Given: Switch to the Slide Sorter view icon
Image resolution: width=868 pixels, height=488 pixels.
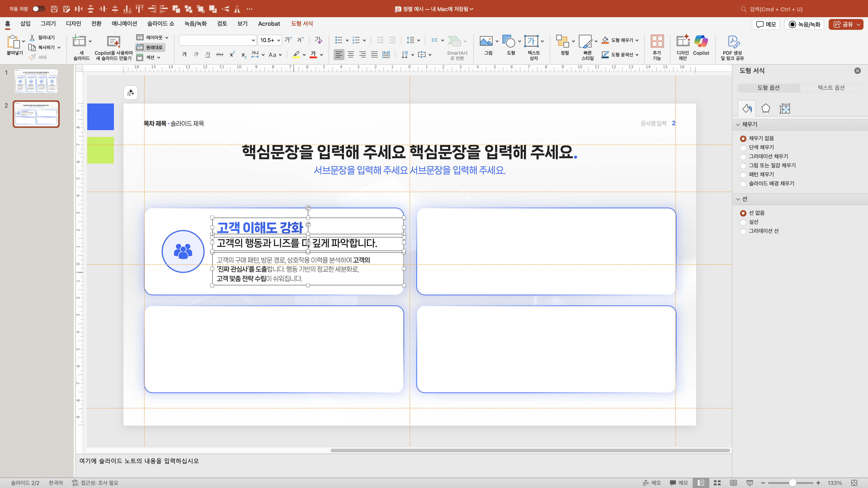Looking at the screenshot, I should 717,483.
